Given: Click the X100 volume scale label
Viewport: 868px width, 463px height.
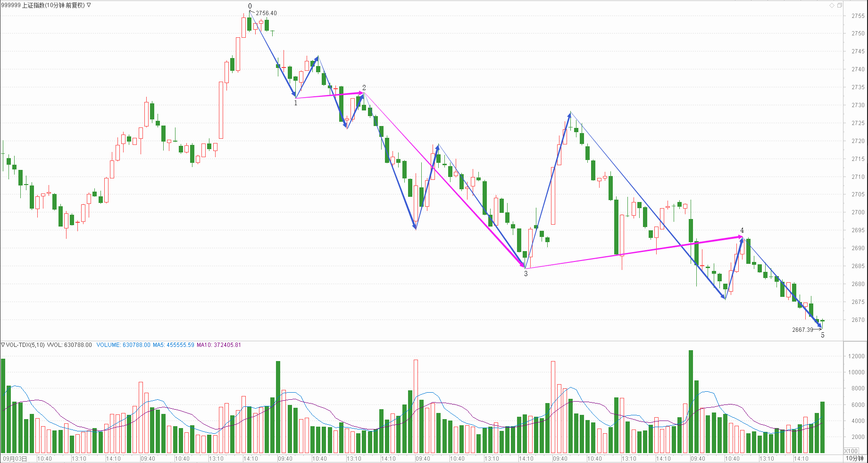Looking at the screenshot, I should coord(851,451).
